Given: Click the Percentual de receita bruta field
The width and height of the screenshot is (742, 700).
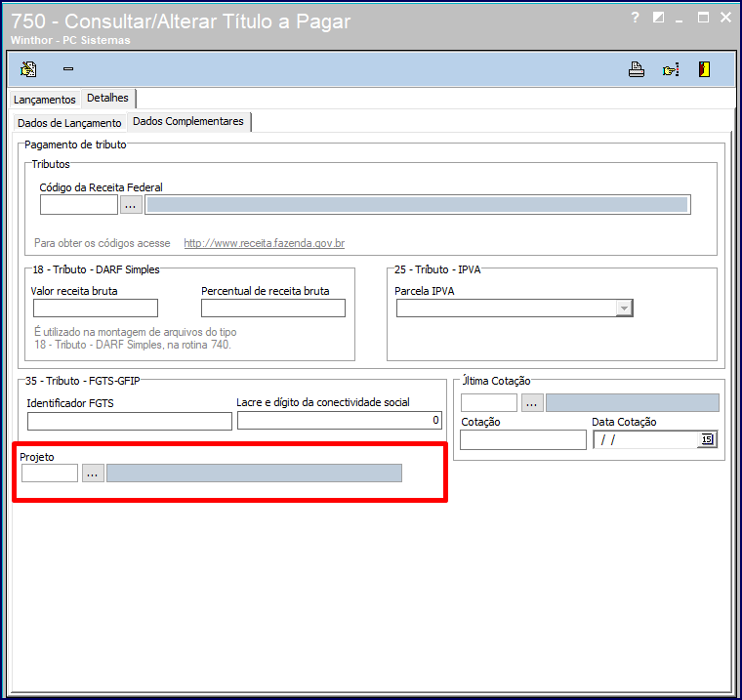Looking at the screenshot, I should click(273, 309).
